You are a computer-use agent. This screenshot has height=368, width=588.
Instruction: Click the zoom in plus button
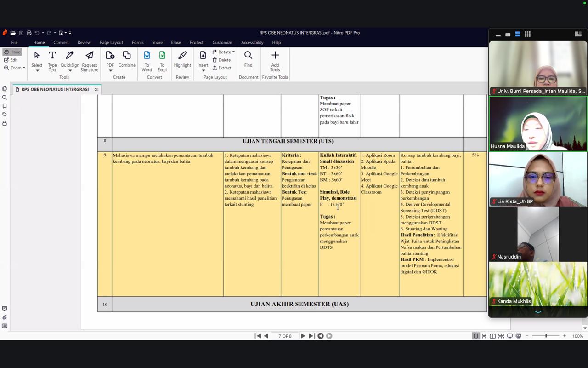(565, 336)
